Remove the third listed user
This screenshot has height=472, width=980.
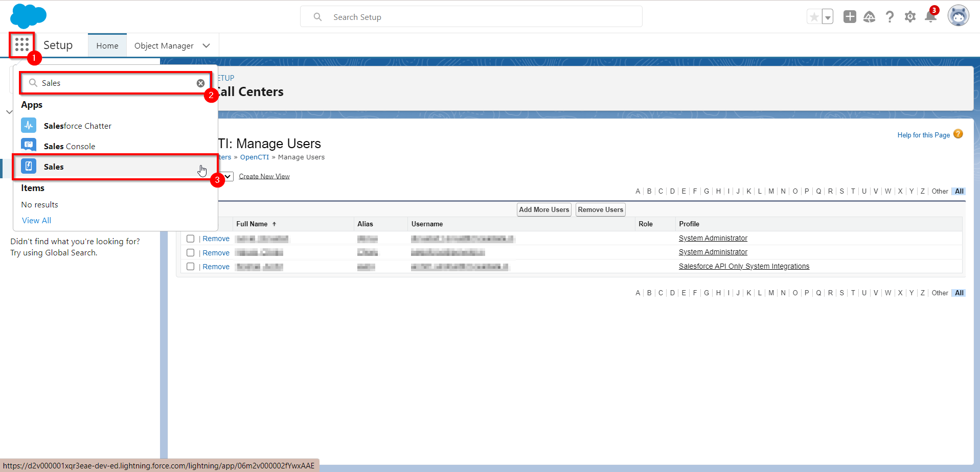pos(216,267)
